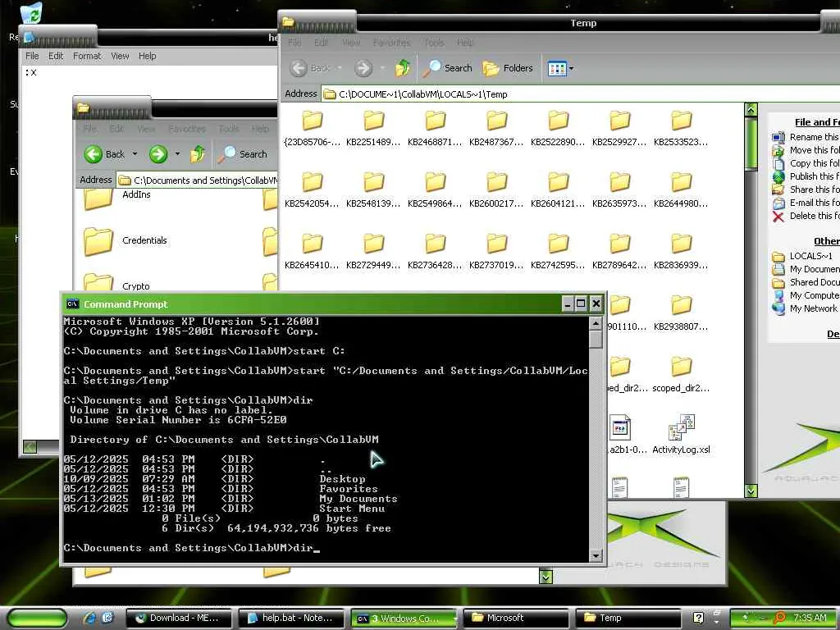Screen dimensions: 840x630
Task: Select folder KB2542054
Action: point(313,190)
